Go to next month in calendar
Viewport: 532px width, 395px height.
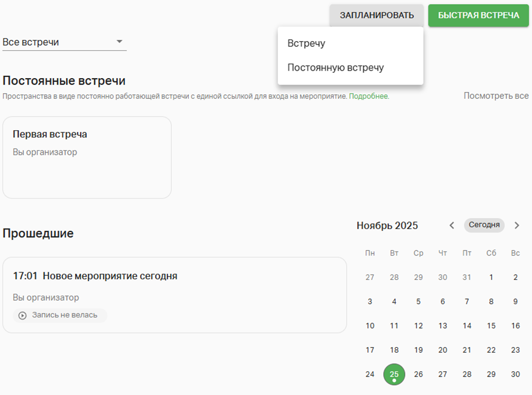coord(517,226)
